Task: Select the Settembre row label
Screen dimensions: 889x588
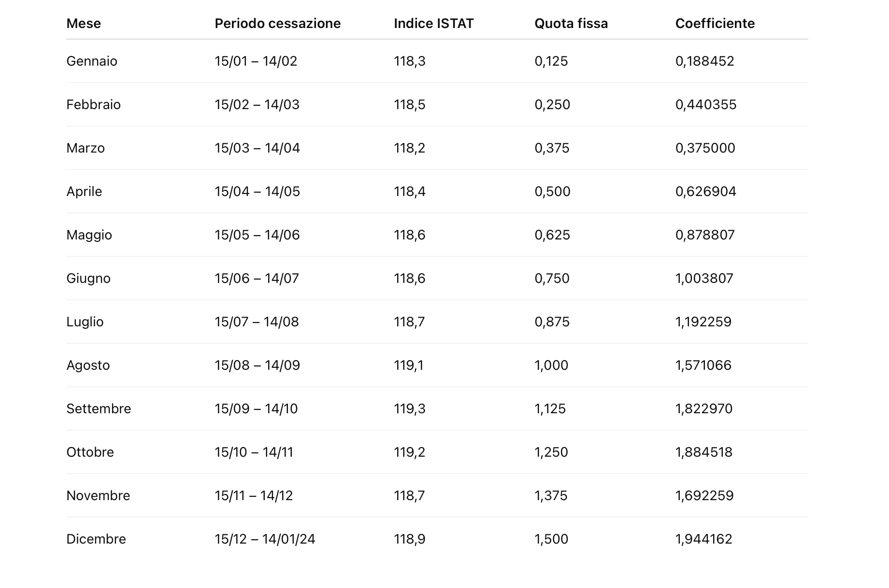Action: coord(99,409)
